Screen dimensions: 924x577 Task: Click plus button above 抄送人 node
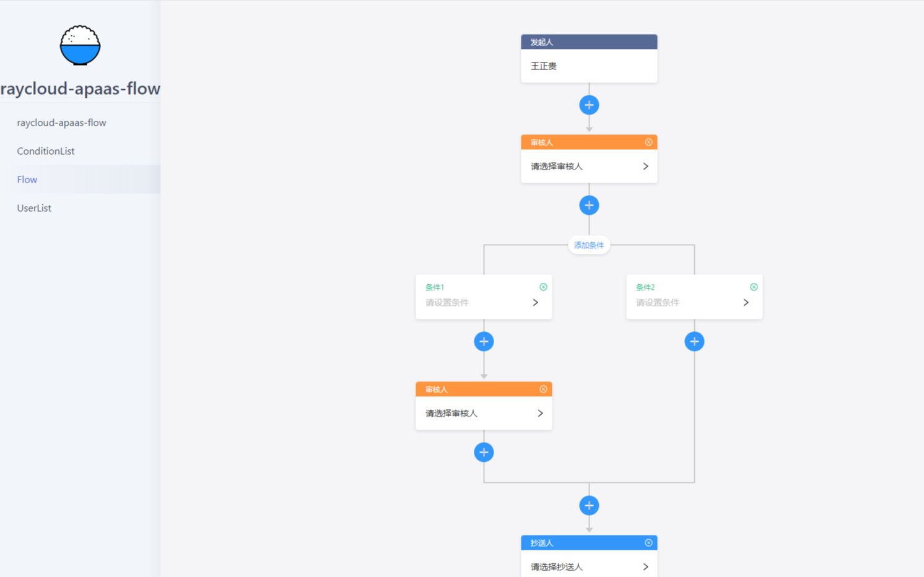coord(589,506)
